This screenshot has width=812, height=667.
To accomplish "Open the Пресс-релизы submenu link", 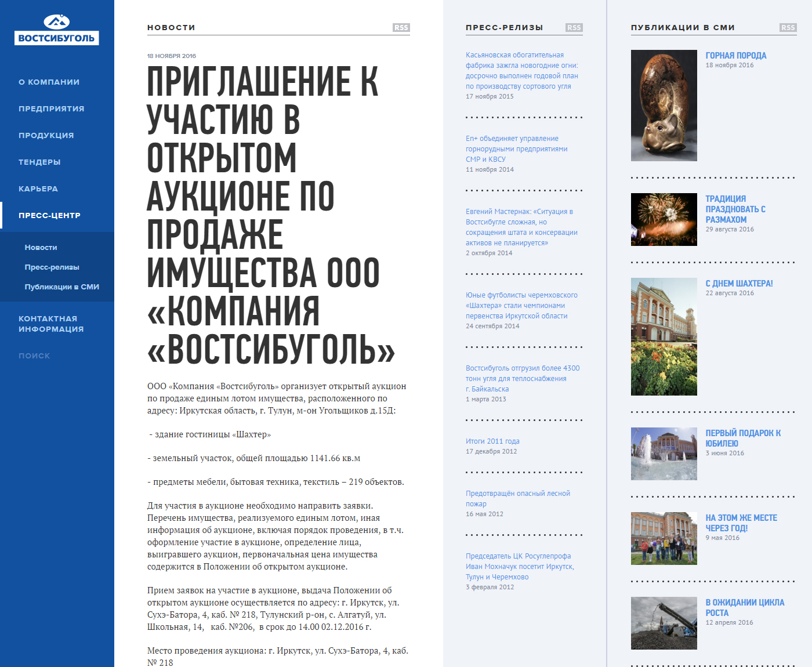I will (52, 267).
